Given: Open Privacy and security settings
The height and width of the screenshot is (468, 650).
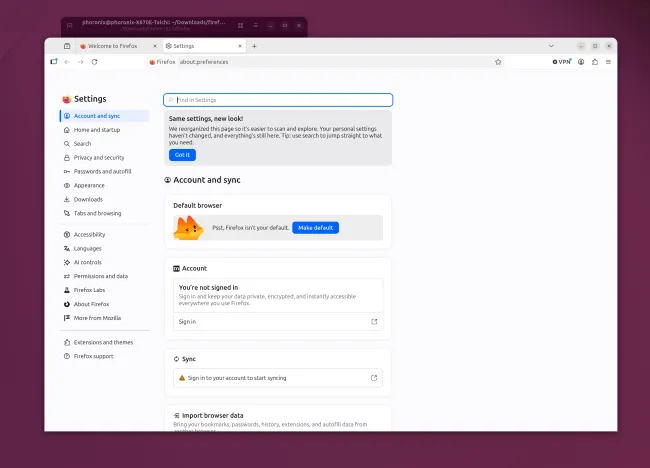Looking at the screenshot, I should point(104,158).
